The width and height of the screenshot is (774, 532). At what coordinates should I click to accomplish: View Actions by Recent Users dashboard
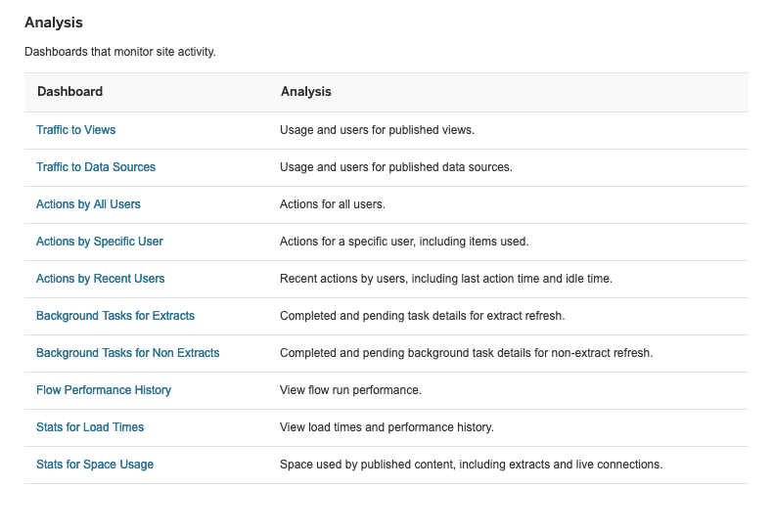(x=100, y=279)
